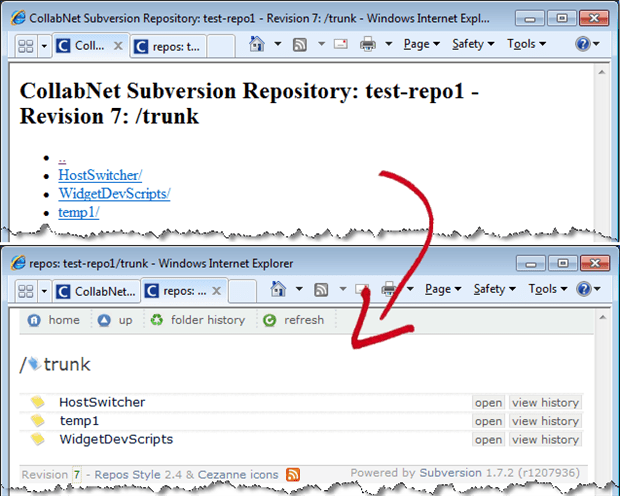Screen dimensions: 620x496
Task: Expand feeds dropdown arrow in top window
Action: (x=321, y=44)
